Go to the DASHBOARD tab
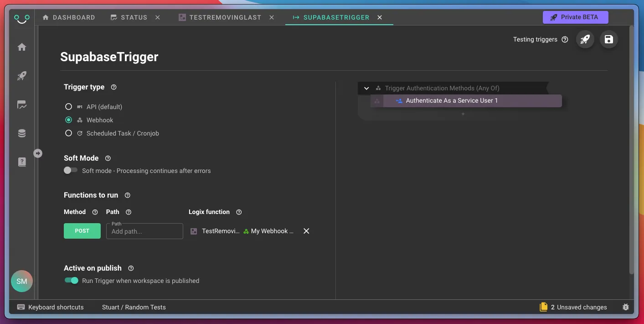The image size is (644, 324). [69, 17]
